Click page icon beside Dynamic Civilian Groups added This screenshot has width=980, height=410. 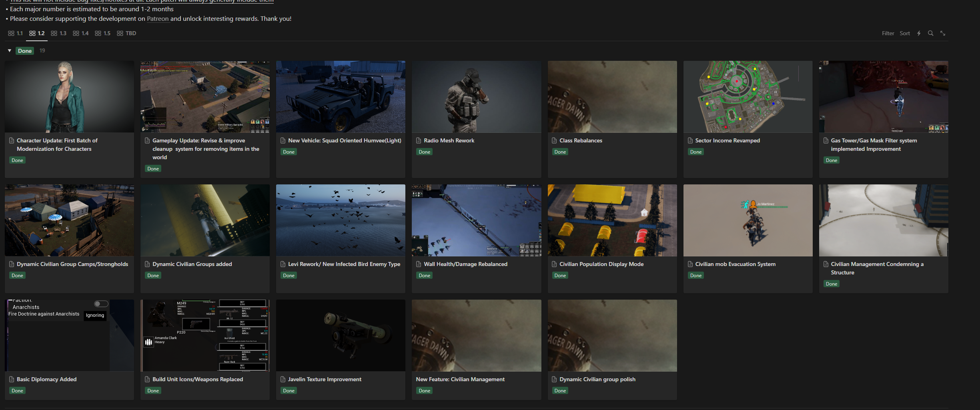(x=147, y=264)
